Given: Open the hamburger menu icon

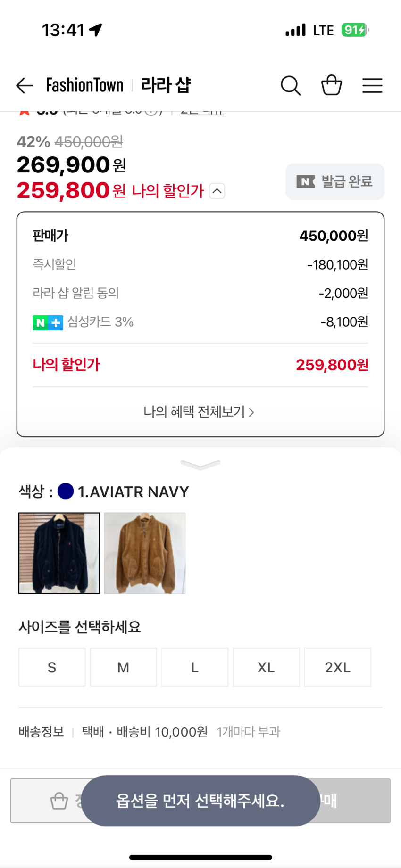Looking at the screenshot, I should (x=372, y=86).
